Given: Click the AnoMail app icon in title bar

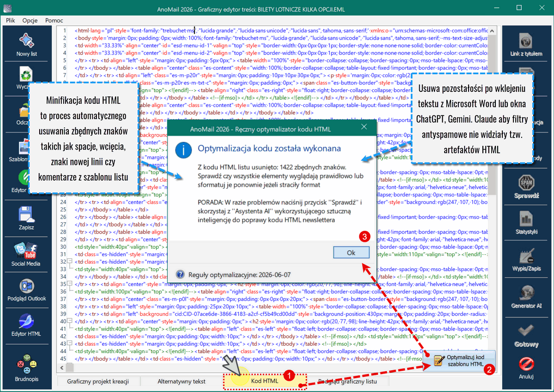Looking at the screenshot, I should 7,7.
